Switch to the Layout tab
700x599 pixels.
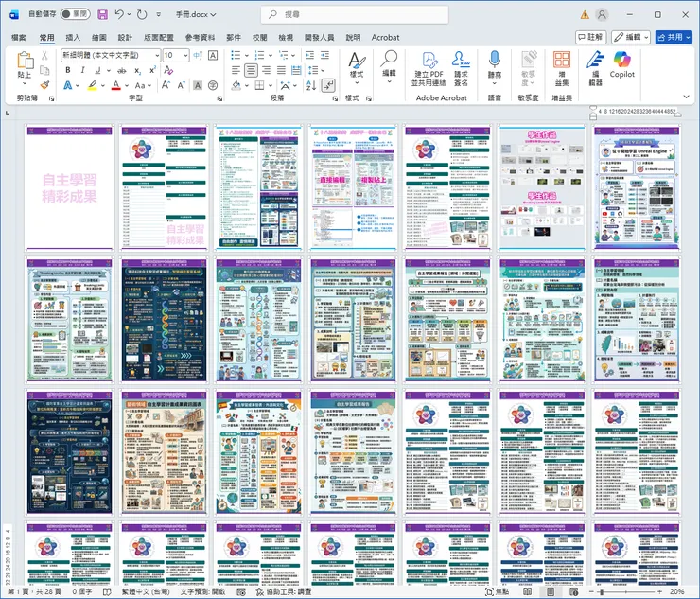[159, 38]
